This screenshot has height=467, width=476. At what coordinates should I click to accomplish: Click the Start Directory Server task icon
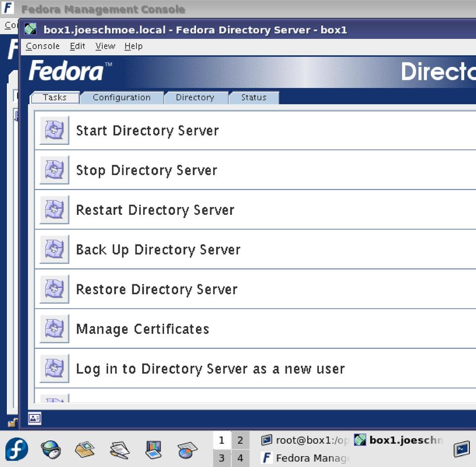pos(54,131)
